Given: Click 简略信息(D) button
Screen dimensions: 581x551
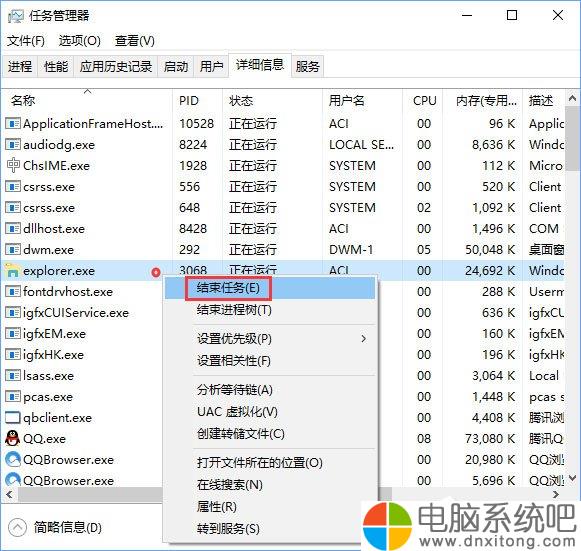Looking at the screenshot, I should 67,527.
